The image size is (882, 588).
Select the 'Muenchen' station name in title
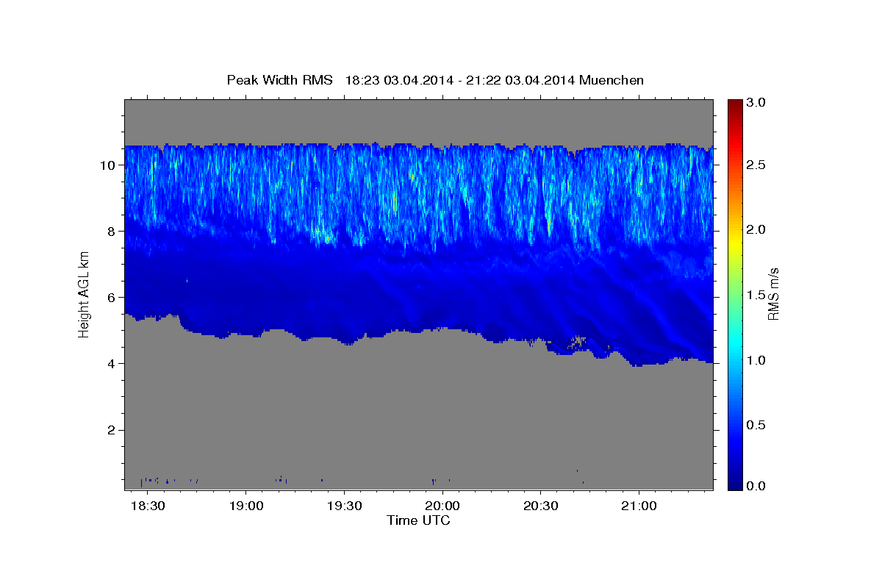(x=612, y=80)
